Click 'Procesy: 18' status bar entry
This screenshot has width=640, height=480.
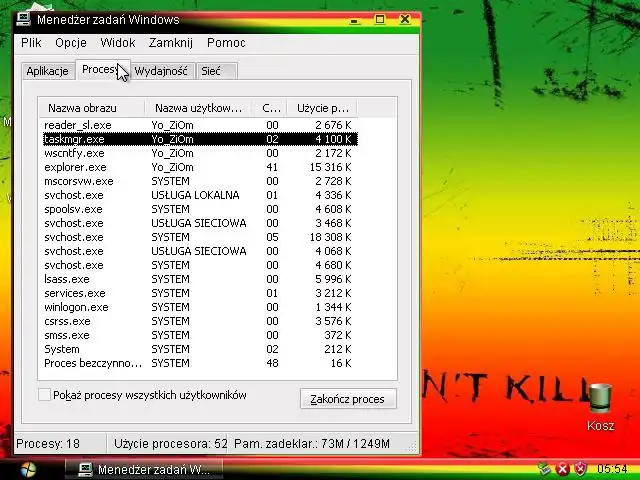[x=48, y=444]
